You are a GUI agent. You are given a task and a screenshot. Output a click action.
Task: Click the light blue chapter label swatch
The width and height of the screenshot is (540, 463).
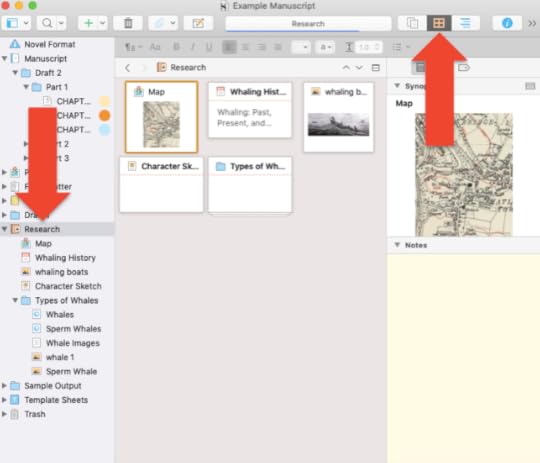pos(105,130)
